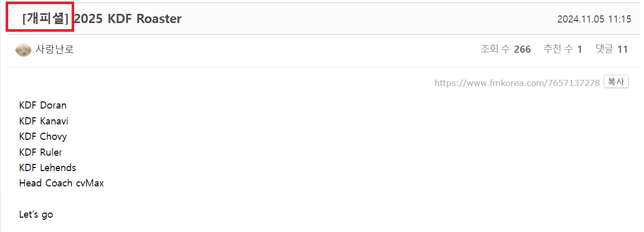The width and height of the screenshot is (644, 232).
Task: Click the post timestamp 2024.11.05 11:15
Action: point(594,19)
